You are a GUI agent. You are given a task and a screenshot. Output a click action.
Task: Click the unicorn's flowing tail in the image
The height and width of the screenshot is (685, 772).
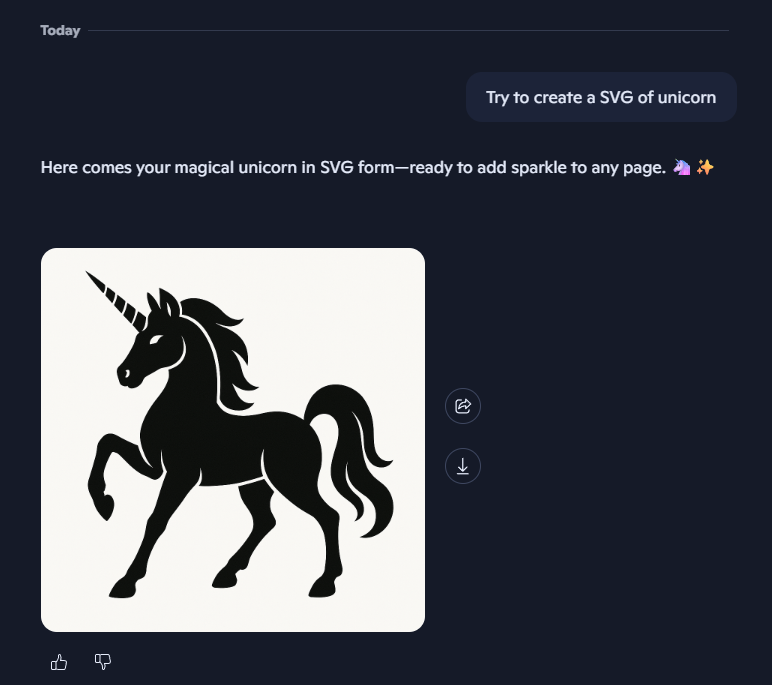click(x=355, y=450)
